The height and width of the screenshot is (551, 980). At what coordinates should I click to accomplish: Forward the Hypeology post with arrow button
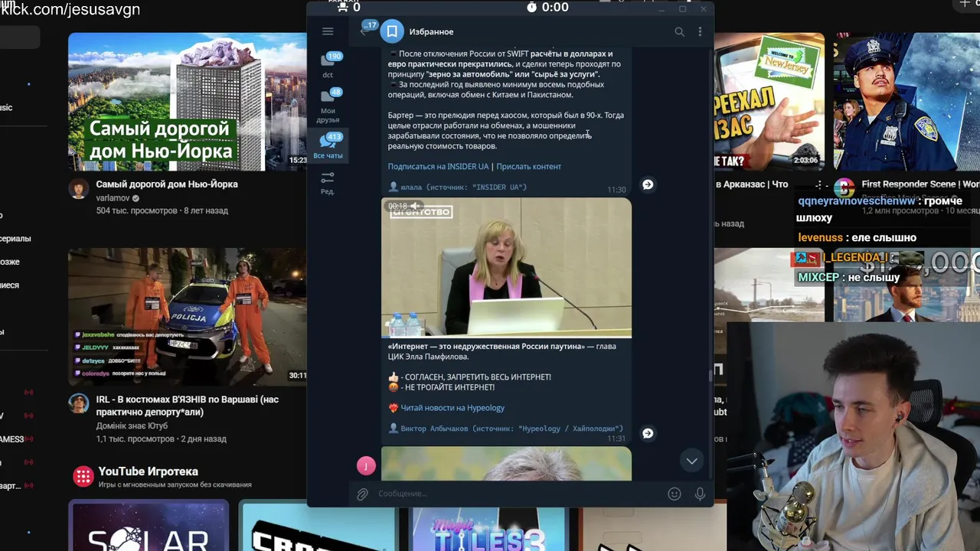648,433
